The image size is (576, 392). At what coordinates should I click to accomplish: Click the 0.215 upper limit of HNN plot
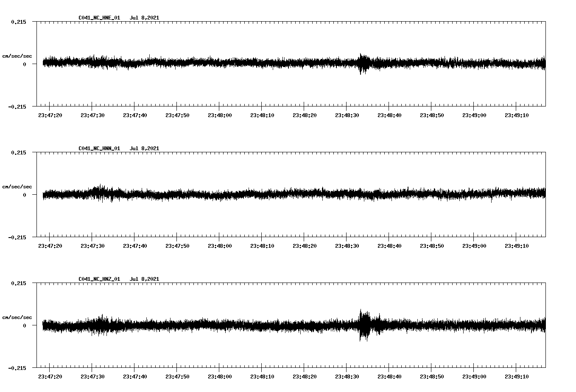coord(18,153)
